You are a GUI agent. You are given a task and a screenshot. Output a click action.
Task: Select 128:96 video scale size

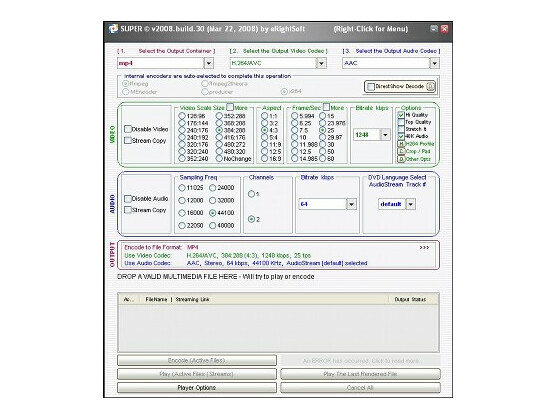coord(182,116)
